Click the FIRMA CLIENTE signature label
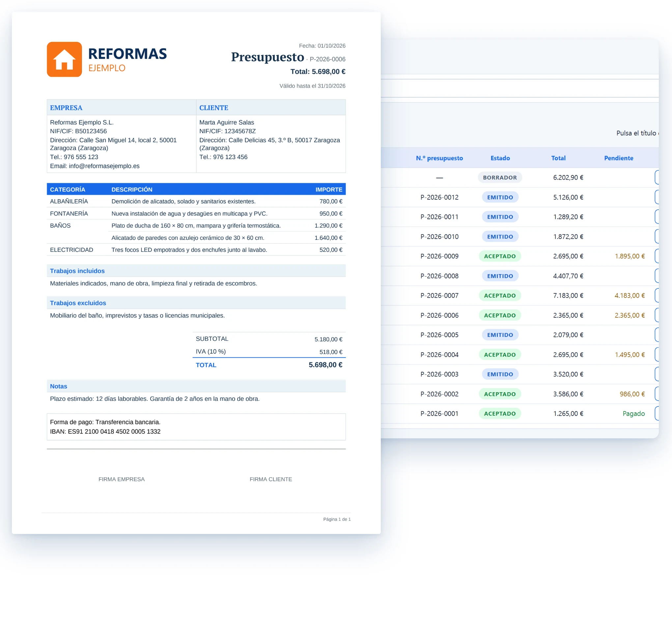 [270, 479]
